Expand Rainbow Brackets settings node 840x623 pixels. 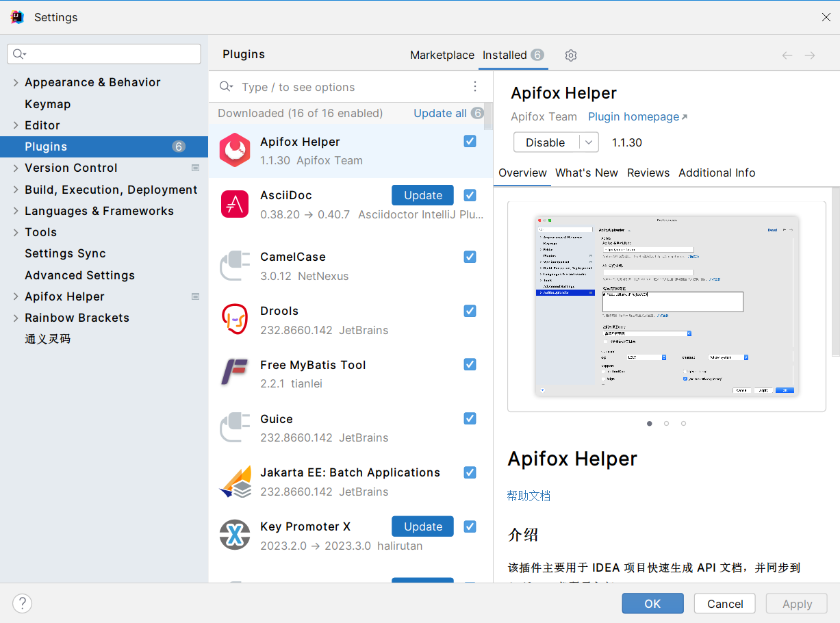[16, 318]
